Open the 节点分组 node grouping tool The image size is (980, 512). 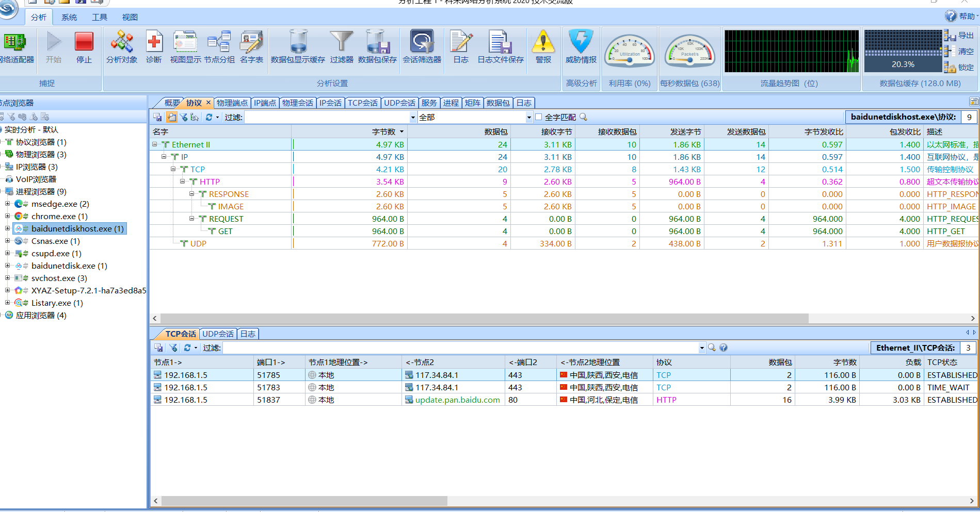pos(219,47)
